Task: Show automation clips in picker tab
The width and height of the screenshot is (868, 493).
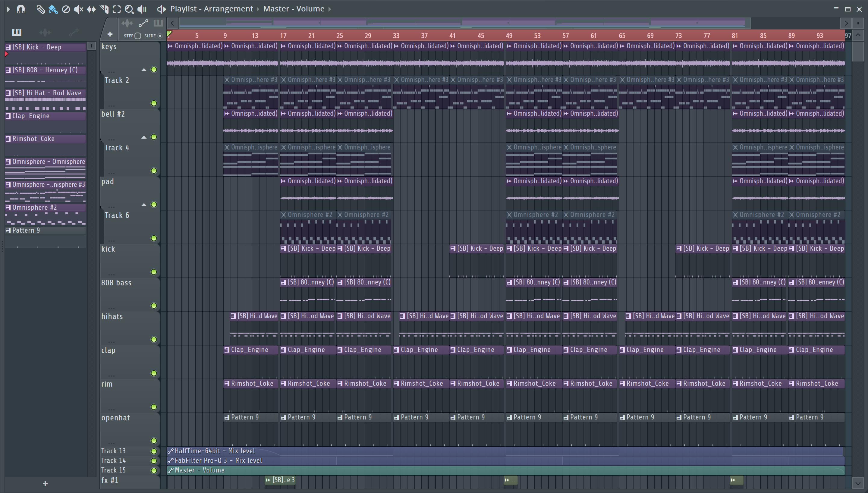Action: tap(74, 32)
